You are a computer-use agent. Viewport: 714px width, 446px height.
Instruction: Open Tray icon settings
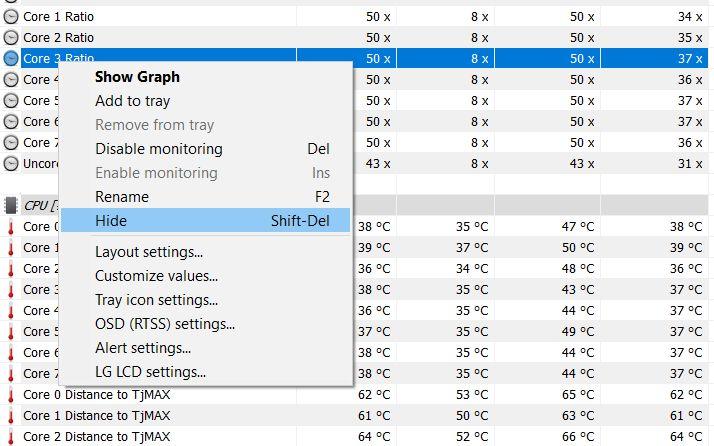[156, 300]
